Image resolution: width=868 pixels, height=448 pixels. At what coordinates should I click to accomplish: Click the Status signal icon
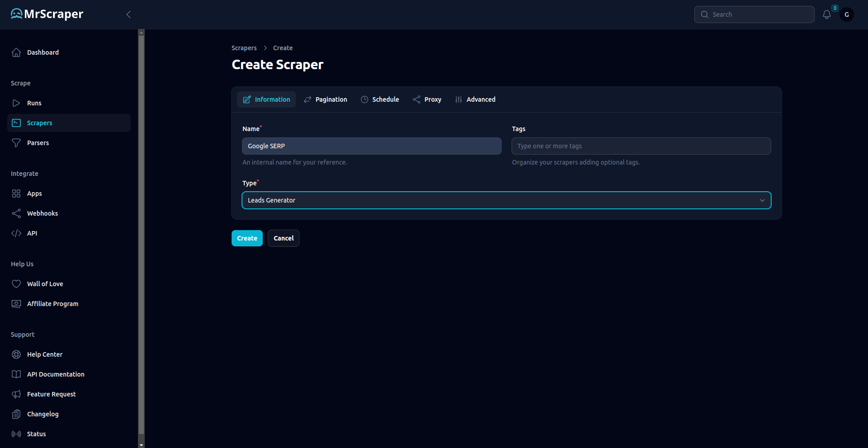[16, 434]
